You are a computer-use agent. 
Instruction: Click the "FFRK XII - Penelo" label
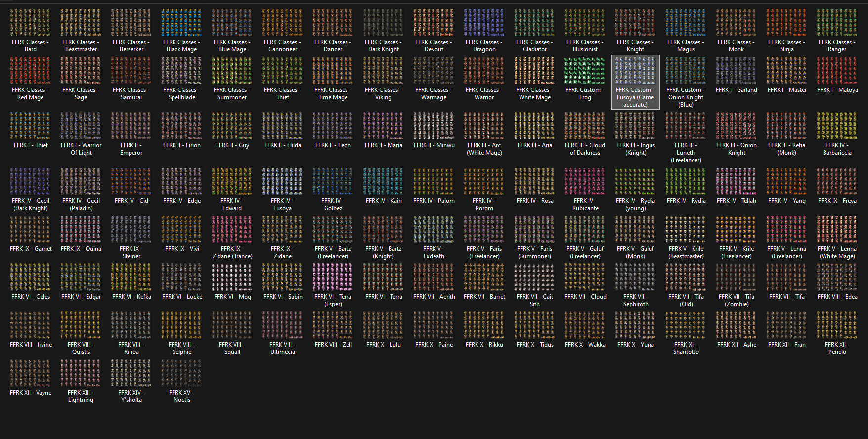(x=837, y=349)
